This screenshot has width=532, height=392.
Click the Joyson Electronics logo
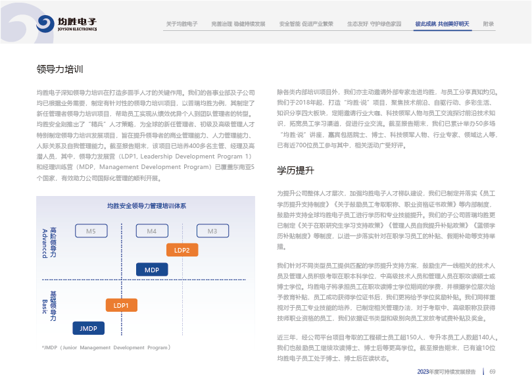(x=67, y=24)
